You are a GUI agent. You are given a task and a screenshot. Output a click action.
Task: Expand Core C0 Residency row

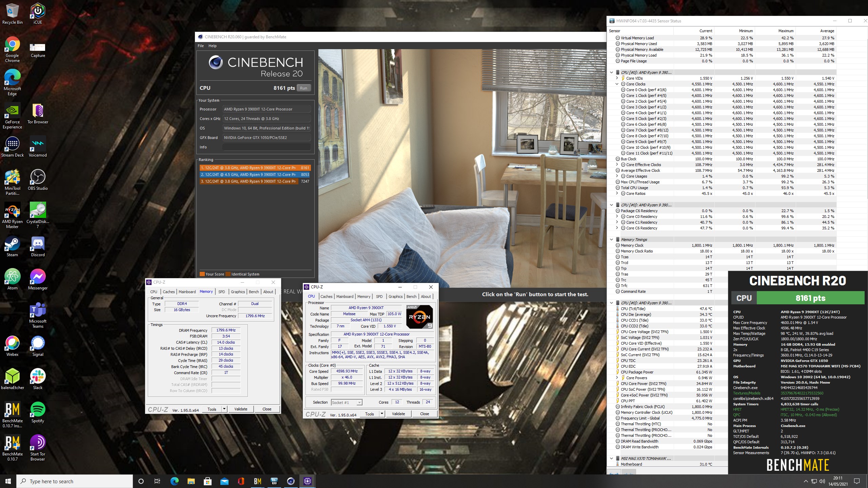click(617, 217)
